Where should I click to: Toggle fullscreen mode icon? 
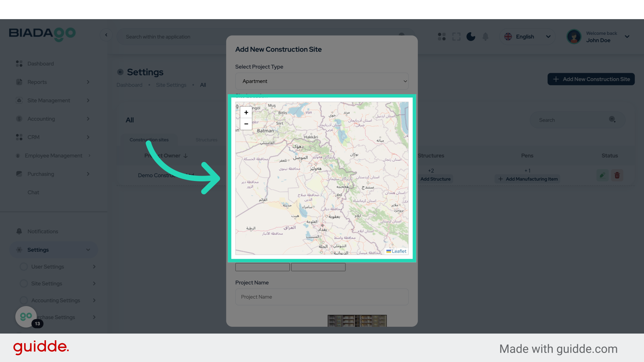coord(456,37)
